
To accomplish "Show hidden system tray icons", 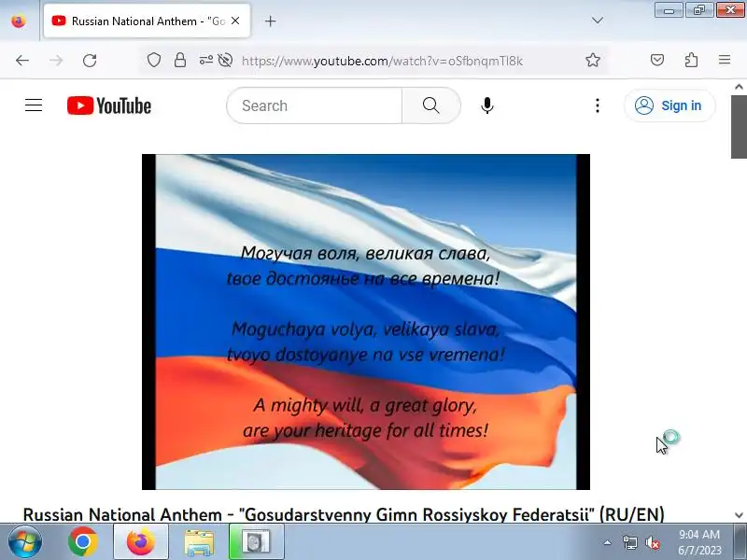I will click(608, 542).
